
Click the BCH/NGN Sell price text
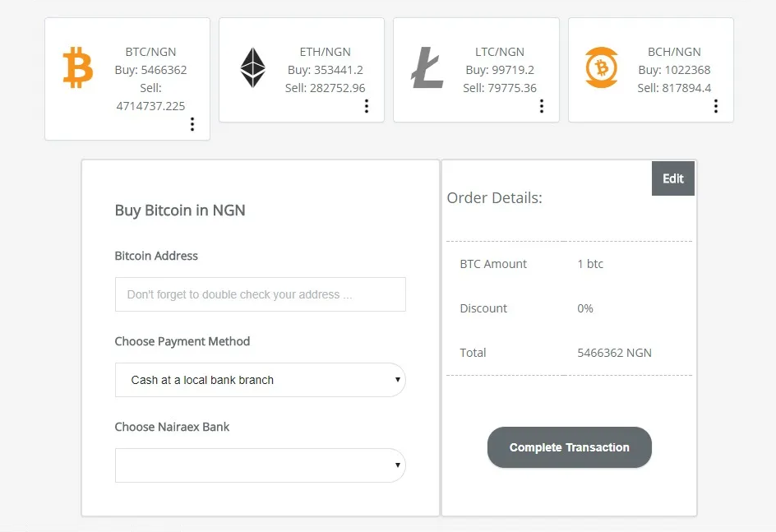(674, 88)
